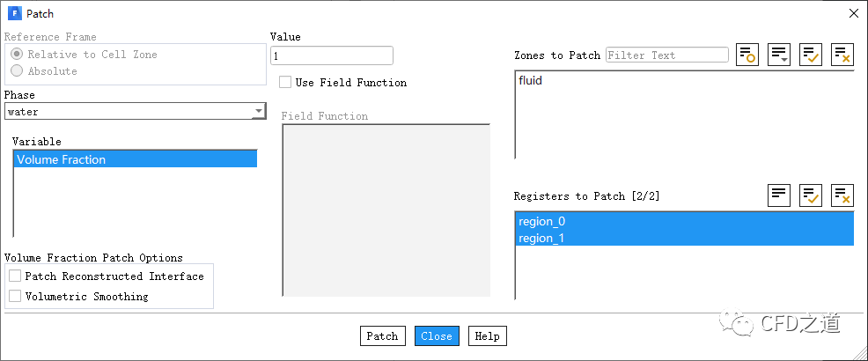The width and height of the screenshot is (868, 361).
Task: Click the Value input field
Action: coord(331,55)
